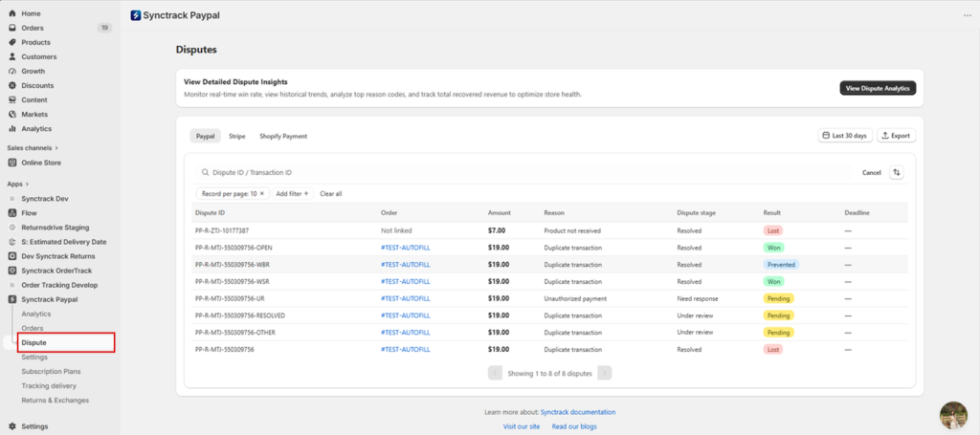Go to next page of disputes

pyautogui.click(x=605, y=373)
